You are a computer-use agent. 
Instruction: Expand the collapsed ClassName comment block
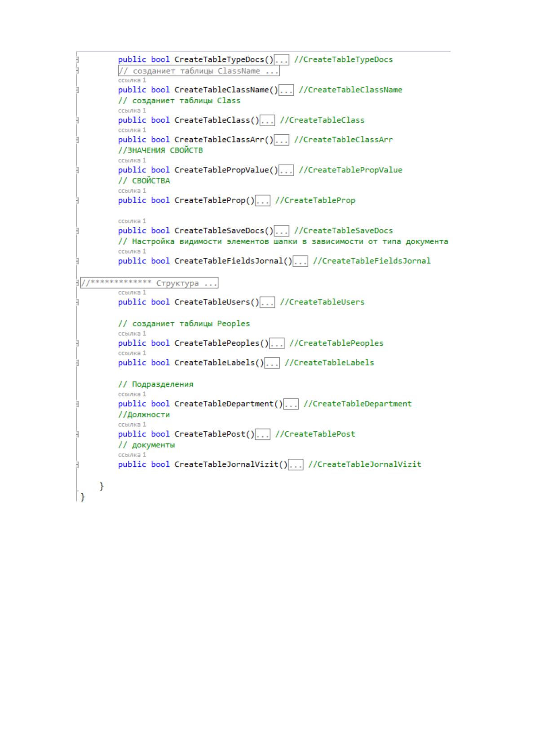(199, 71)
